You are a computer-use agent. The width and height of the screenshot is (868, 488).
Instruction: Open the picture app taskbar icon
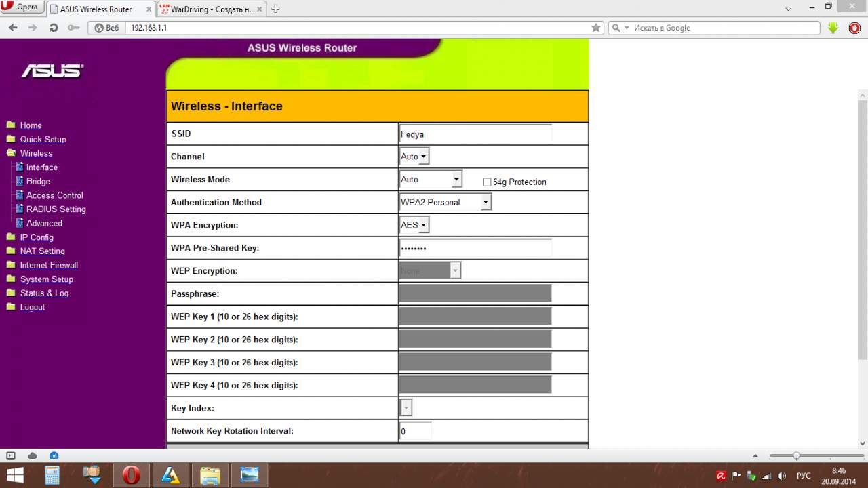(250, 474)
